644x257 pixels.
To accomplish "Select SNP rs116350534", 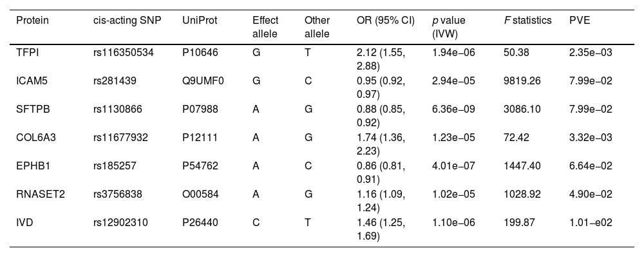I will [124, 53].
